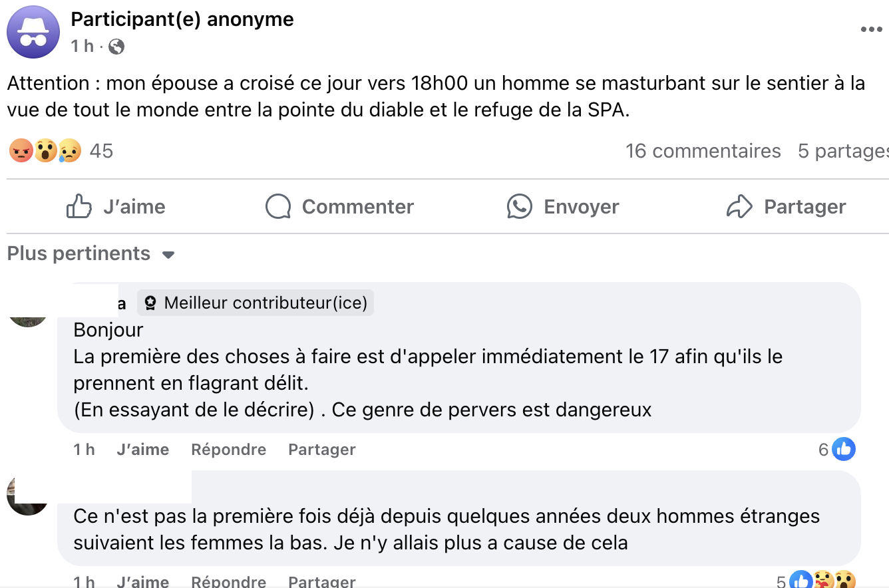
Task: Click the Meilleur contributeur(ice) badge
Action: (x=256, y=303)
